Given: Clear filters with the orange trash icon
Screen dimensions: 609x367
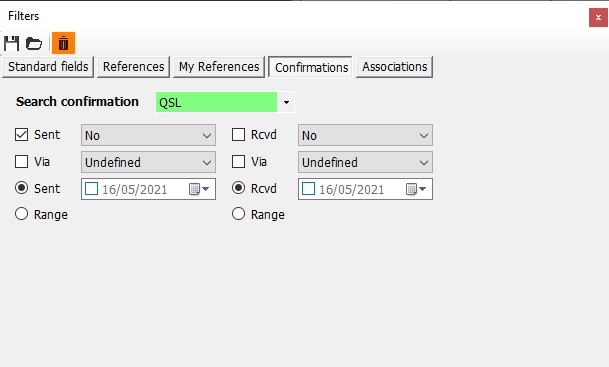Looking at the screenshot, I should click(x=63, y=43).
